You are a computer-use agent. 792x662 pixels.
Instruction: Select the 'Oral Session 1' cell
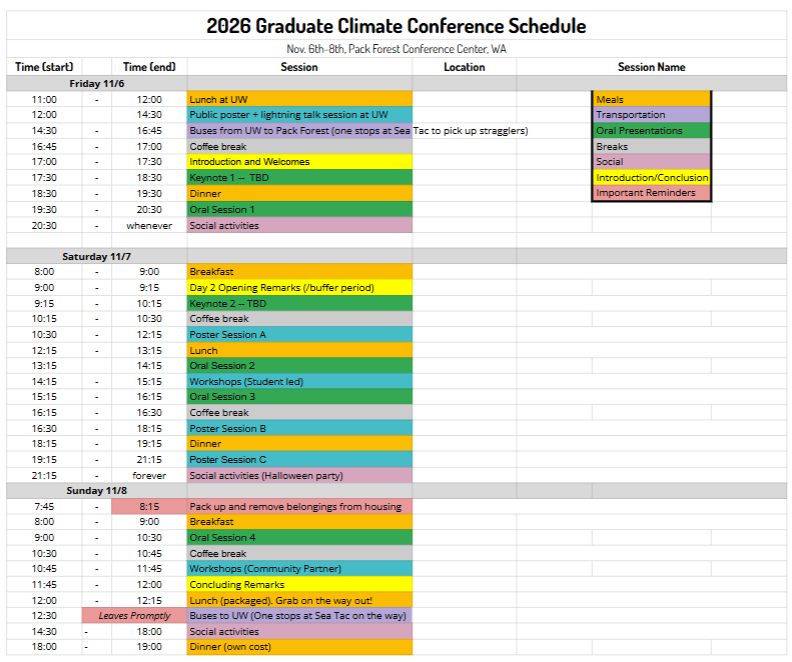pos(300,209)
